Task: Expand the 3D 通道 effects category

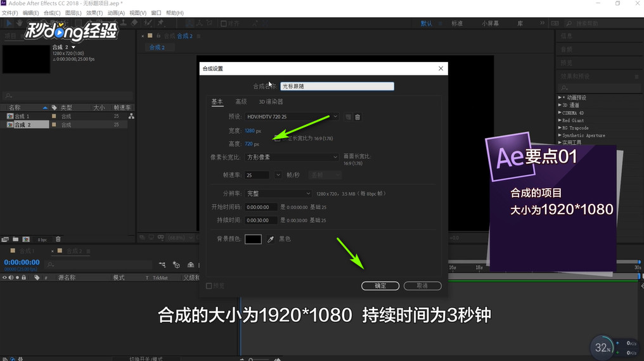Action: (560, 105)
